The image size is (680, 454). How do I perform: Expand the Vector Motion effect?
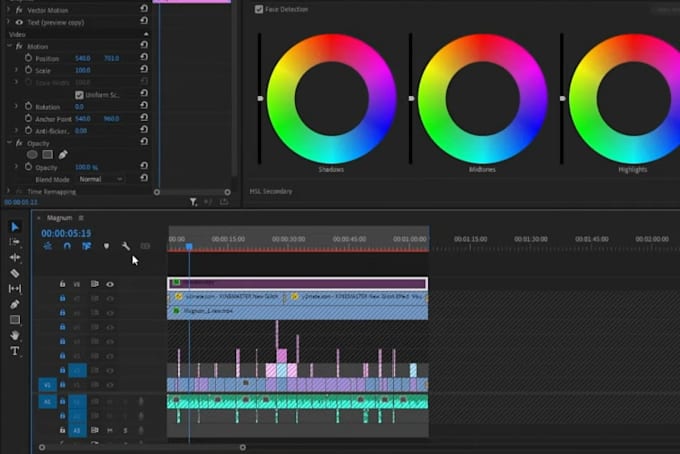[8, 10]
